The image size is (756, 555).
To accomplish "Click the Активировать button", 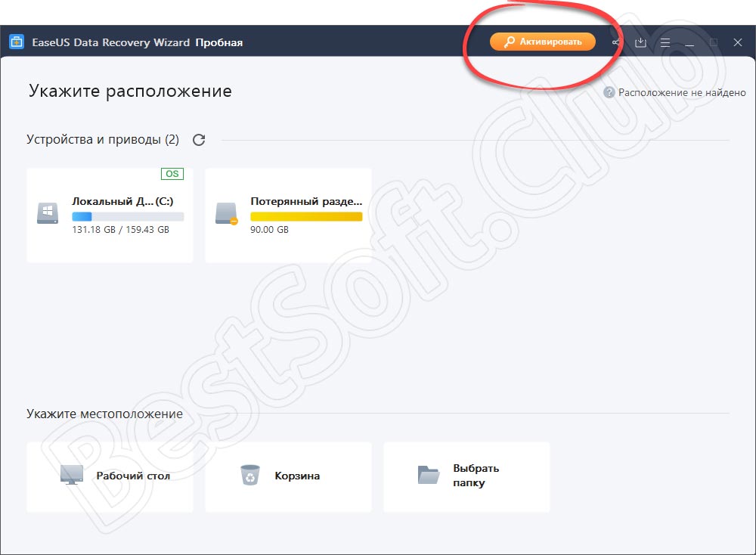I will coord(542,42).
